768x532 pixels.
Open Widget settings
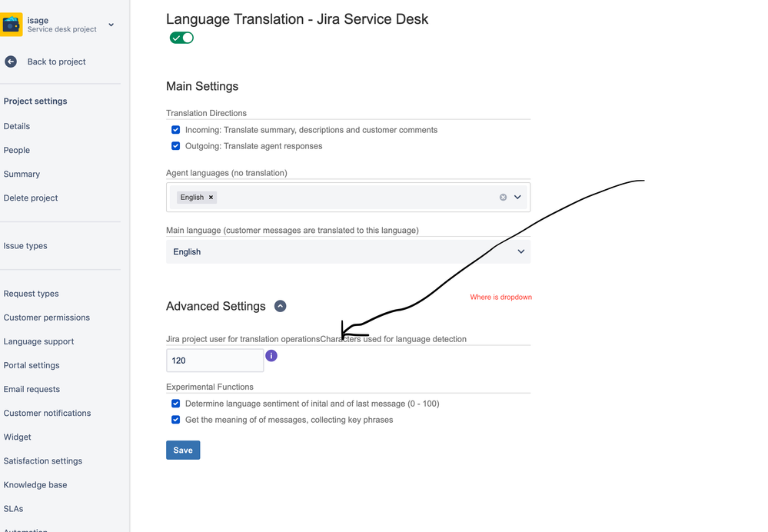pyautogui.click(x=17, y=437)
